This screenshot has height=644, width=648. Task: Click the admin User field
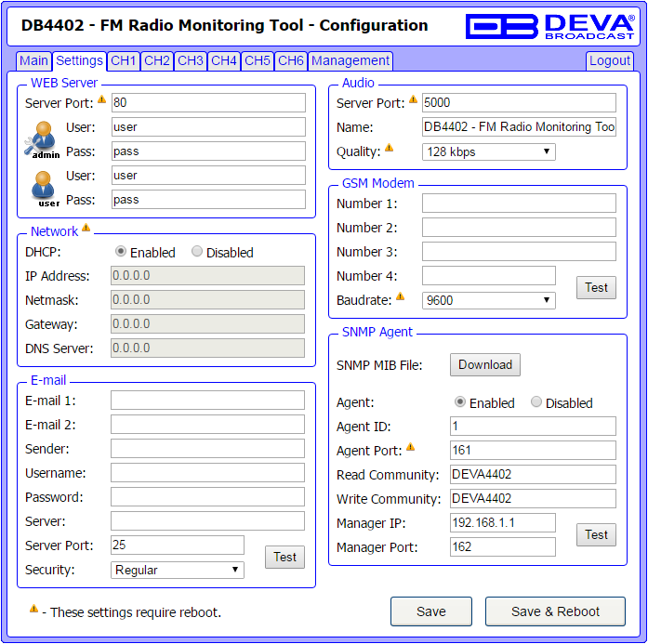tap(208, 126)
